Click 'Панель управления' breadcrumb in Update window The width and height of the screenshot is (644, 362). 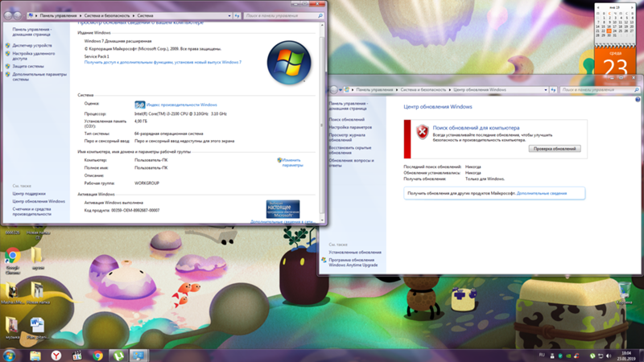[374, 90]
